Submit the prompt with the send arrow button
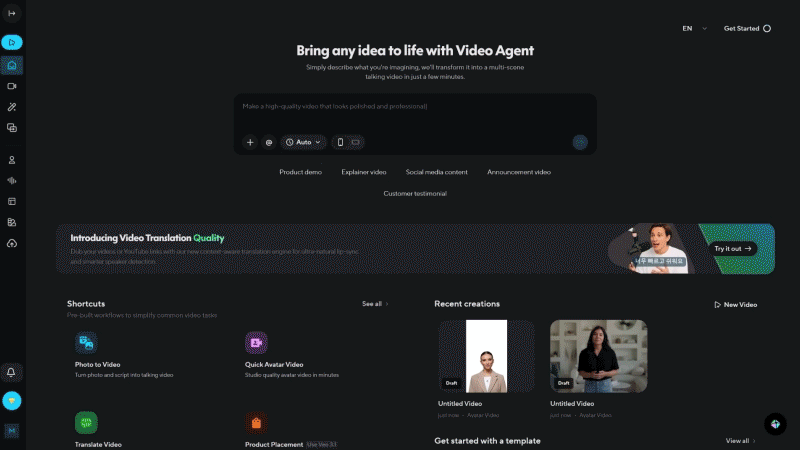This screenshot has height=450, width=800. [x=580, y=142]
